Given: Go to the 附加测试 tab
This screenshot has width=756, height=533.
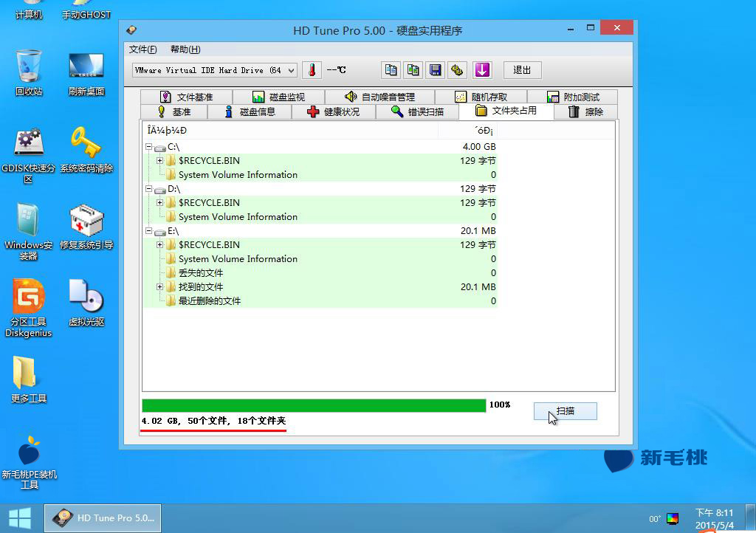Looking at the screenshot, I should click(573, 97).
